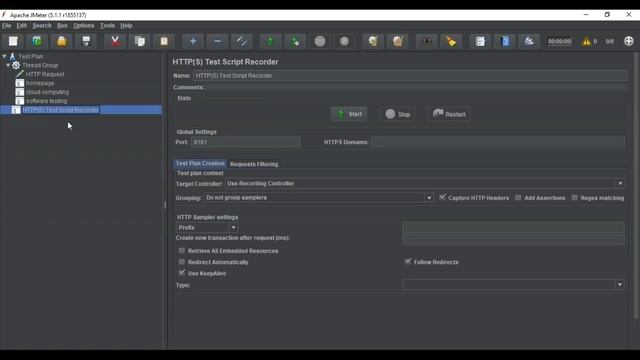Open the Function Helper dialog icon
The height and width of the screenshot is (360, 640).
click(x=480, y=41)
